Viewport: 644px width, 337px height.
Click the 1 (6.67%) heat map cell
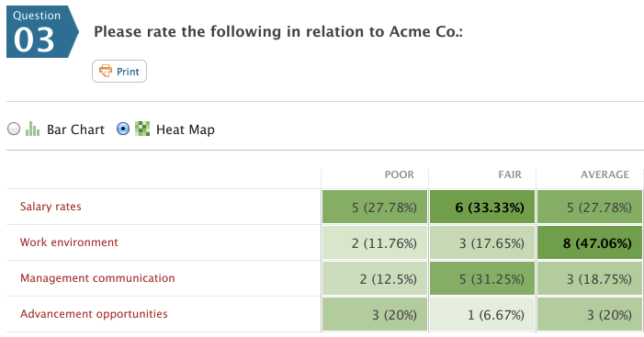pyautogui.click(x=482, y=314)
